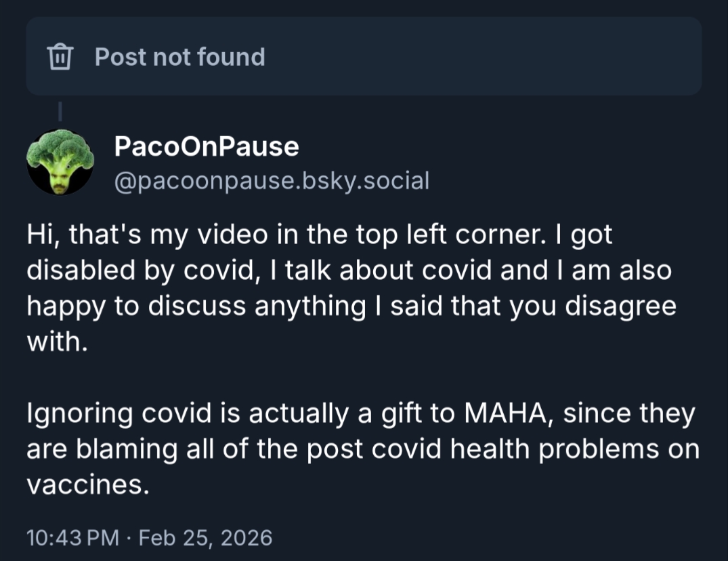Click the word "vaccines." ending the post
This screenshot has width=728, height=561.
pos(87,485)
